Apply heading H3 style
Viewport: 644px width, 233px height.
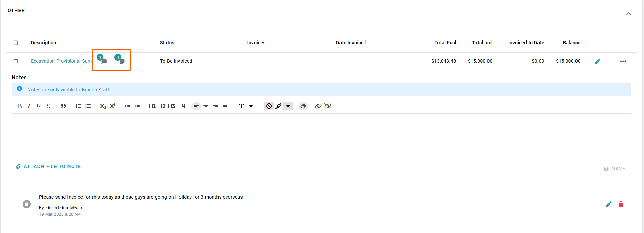tap(172, 106)
